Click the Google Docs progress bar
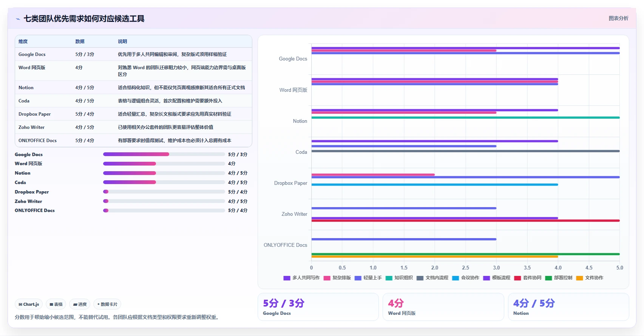 (164, 154)
